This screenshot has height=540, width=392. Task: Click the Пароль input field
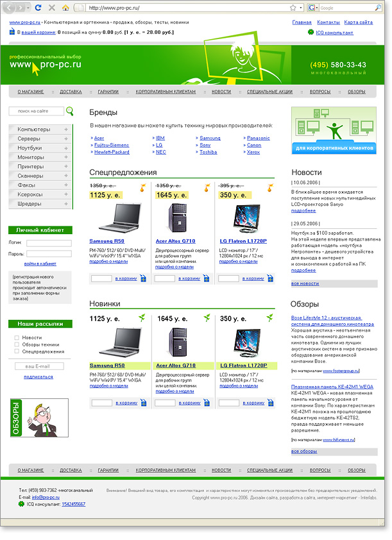click(x=49, y=254)
